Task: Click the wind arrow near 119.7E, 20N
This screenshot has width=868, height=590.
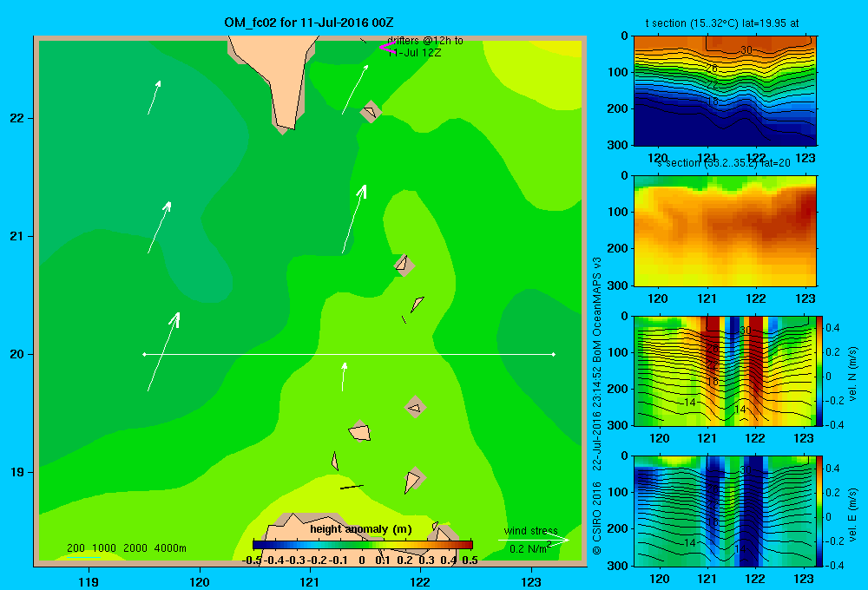Action: tap(163, 352)
